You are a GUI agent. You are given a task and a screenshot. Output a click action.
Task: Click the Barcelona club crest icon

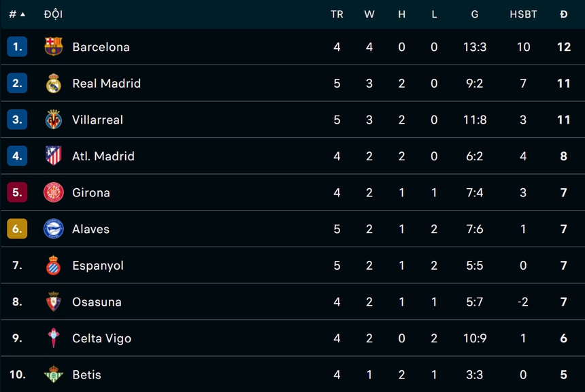click(53, 47)
